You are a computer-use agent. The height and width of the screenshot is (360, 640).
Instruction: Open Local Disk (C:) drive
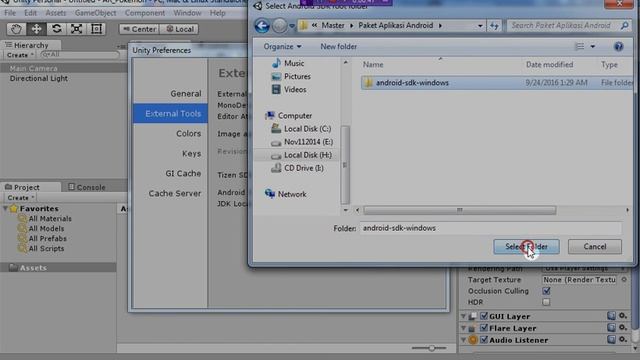[x=307, y=129]
